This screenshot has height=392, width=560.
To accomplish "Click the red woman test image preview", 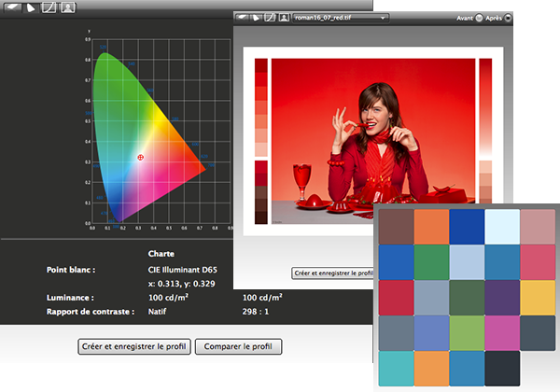I will pos(373,141).
